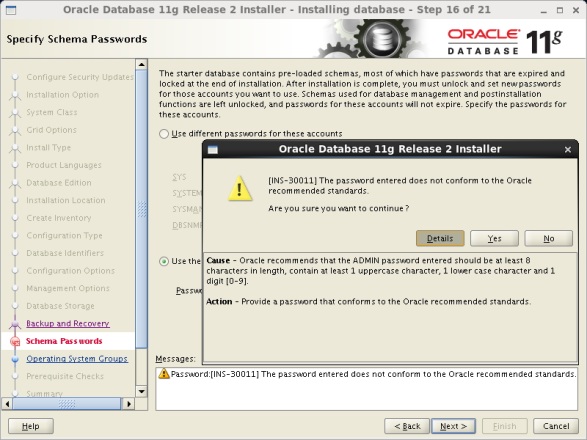Click the yellow warning triangle icon in dialog

click(x=240, y=188)
